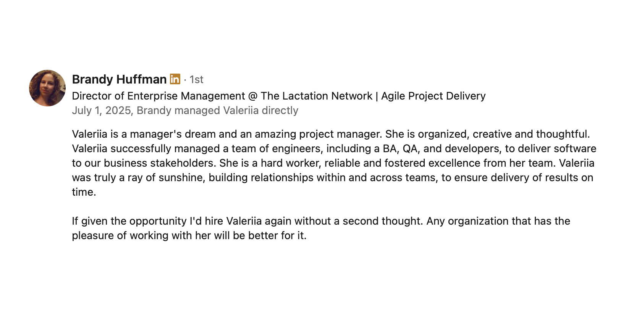Click "Brandy managed Valeriia directly" text
This screenshot has height=328, width=644.
coord(217,111)
